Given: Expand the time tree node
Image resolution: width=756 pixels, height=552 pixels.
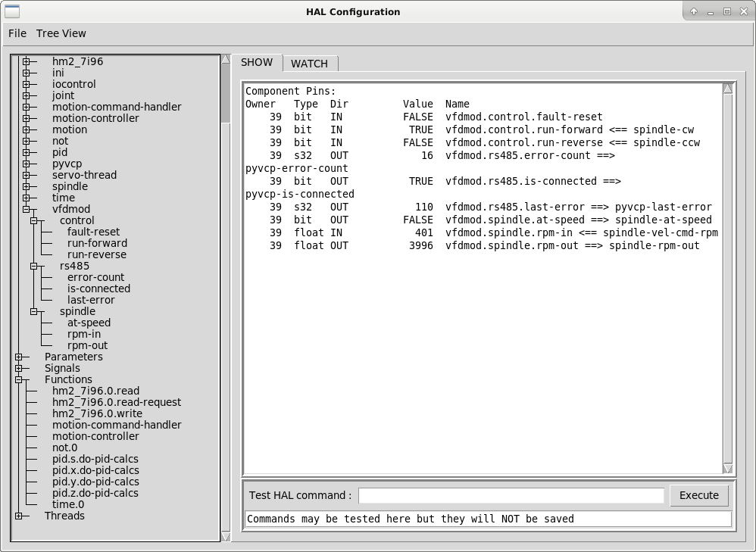Looking at the screenshot, I should [x=26, y=198].
